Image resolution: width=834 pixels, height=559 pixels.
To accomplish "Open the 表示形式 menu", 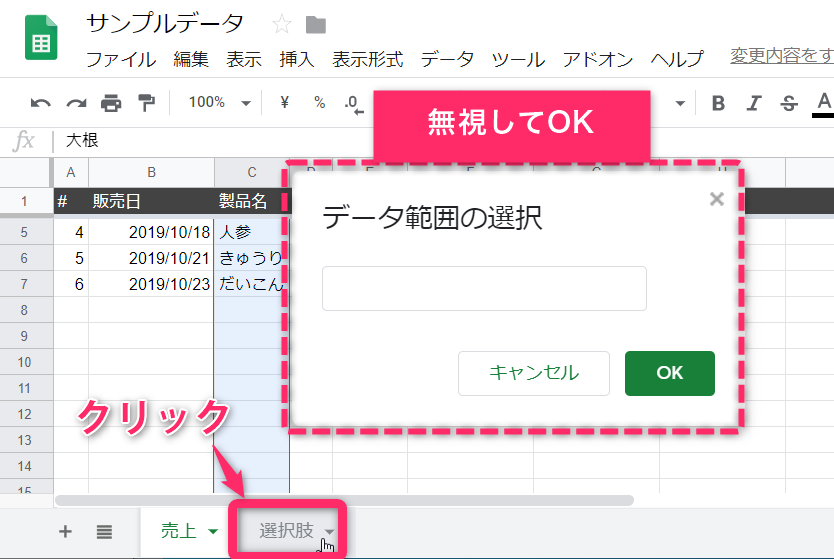I will coord(368,59).
